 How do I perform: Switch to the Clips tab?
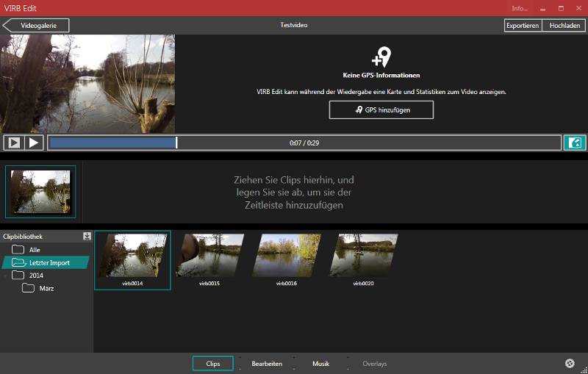213,364
